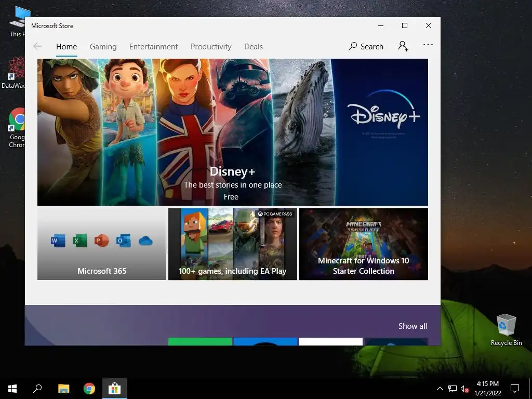Close the Microsoft Store window
532x399 pixels.
(429, 26)
